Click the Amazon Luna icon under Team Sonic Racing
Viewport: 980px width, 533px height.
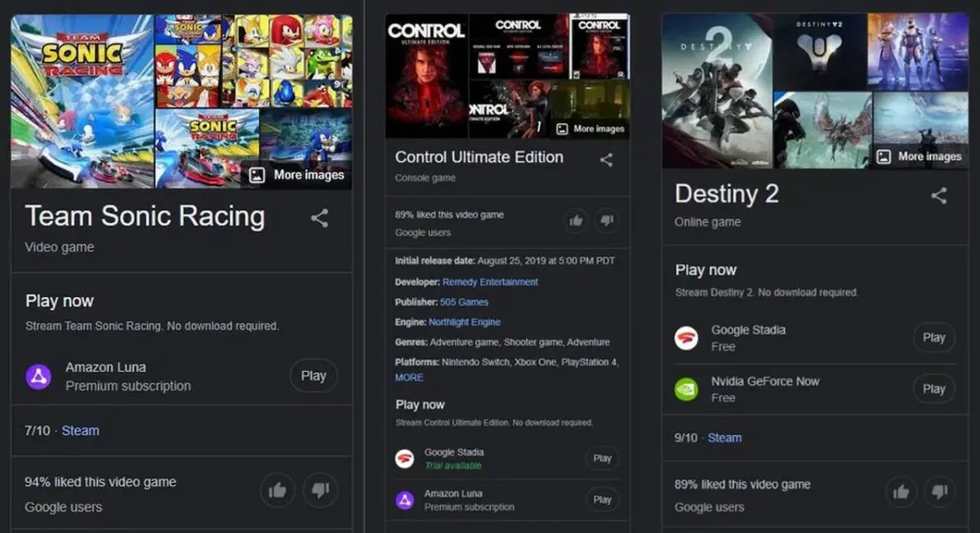(38, 376)
